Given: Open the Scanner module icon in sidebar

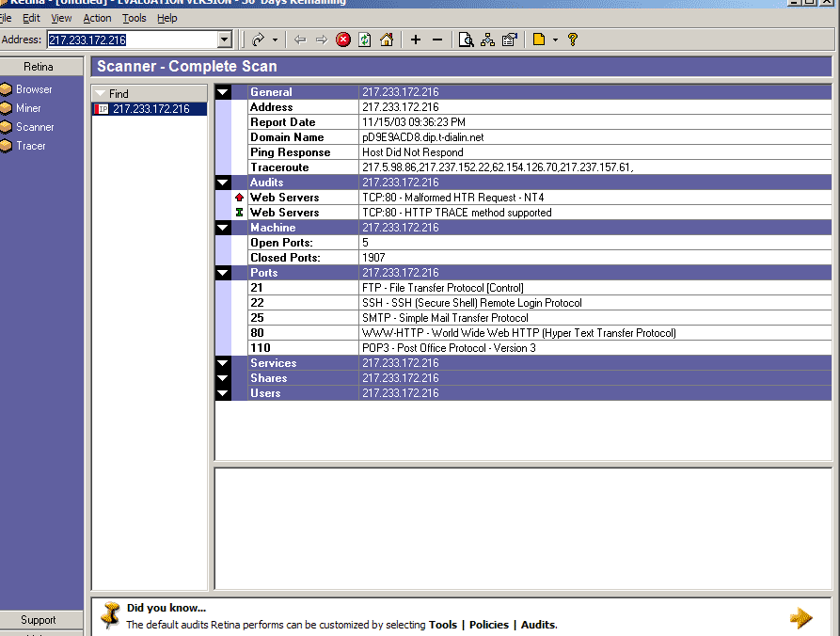Looking at the screenshot, I should 6,127.
